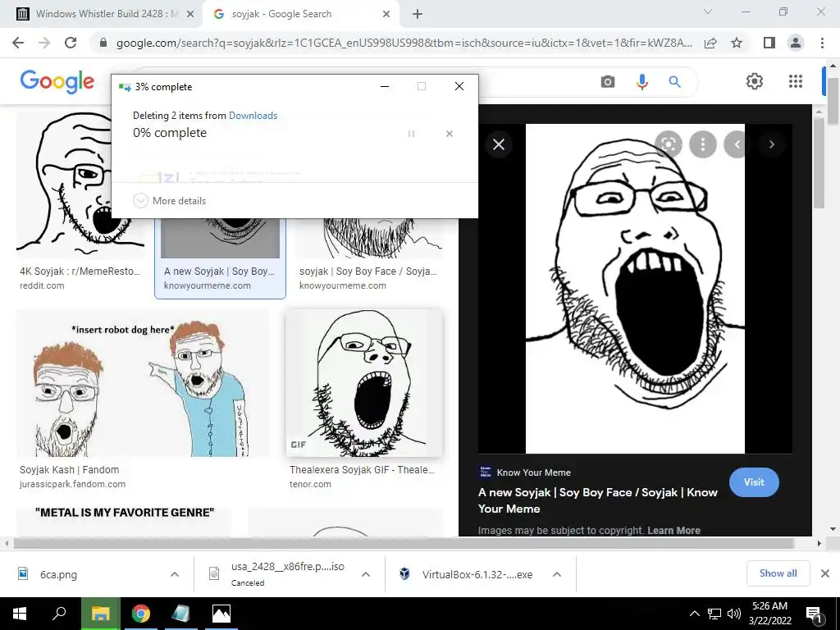Image resolution: width=840 pixels, height=630 pixels.
Task: Go back in Chrome browser history
Action: tap(18, 43)
